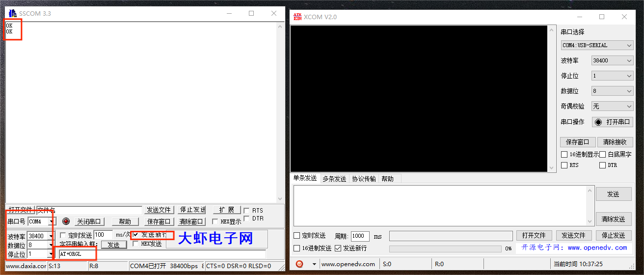Switch to 单条发送 tab in XCOM
This screenshot has height=275, width=644.
tap(305, 178)
